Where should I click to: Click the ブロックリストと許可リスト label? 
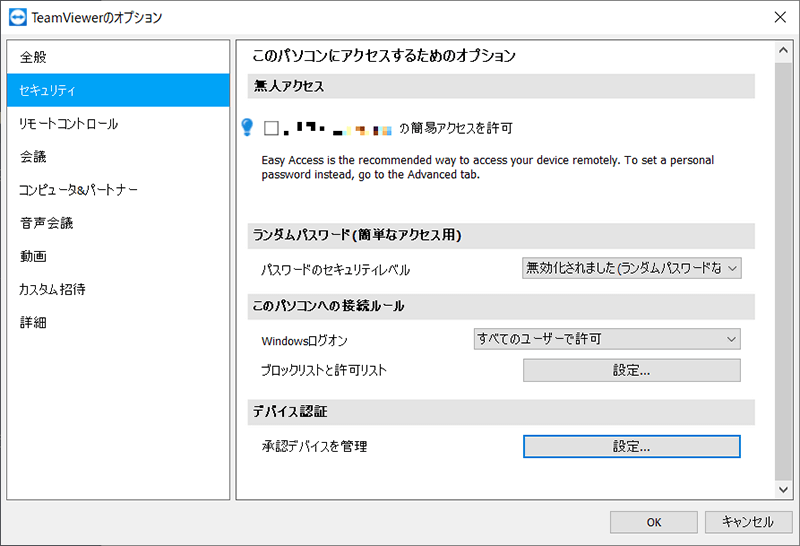pyautogui.click(x=323, y=370)
